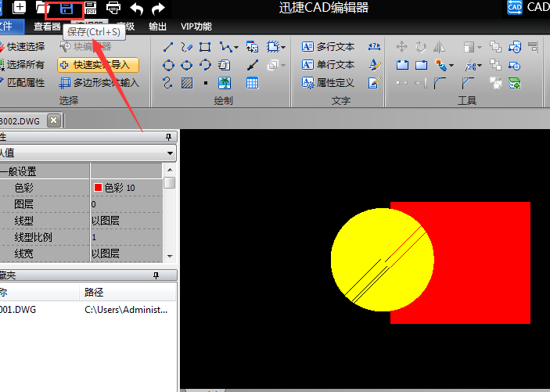Select the Point drawing tool
The height and width of the screenshot is (392, 550).
point(206,83)
